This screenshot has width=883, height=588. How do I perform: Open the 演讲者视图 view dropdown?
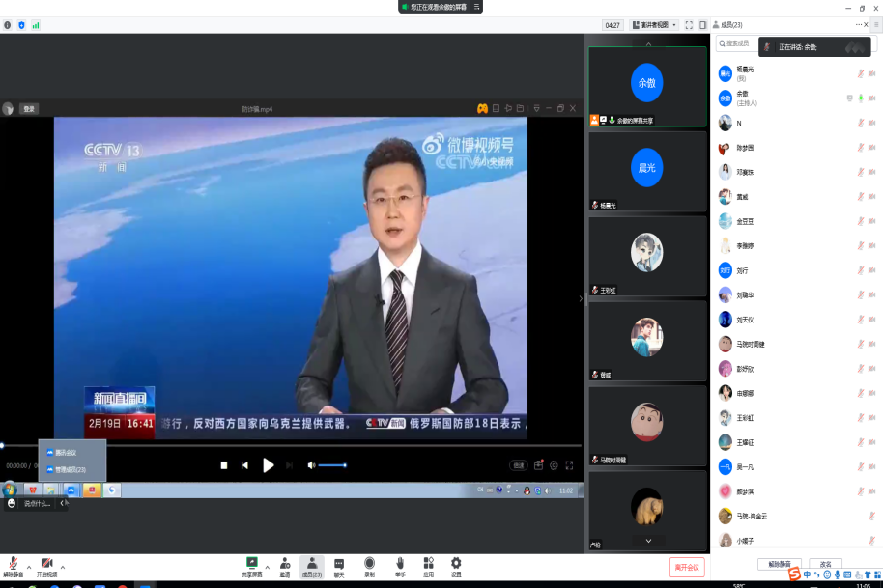[655, 25]
